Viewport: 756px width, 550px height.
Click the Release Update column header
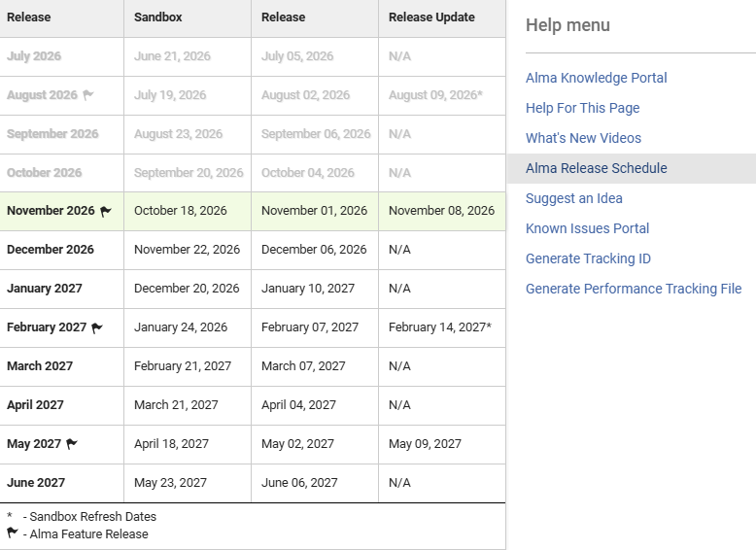coord(431,17)
